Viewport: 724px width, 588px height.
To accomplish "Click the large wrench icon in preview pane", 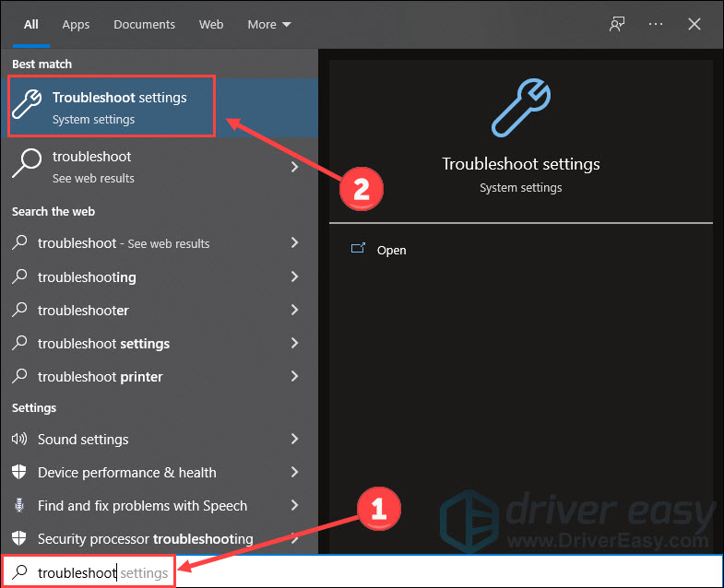I will 520,107.
